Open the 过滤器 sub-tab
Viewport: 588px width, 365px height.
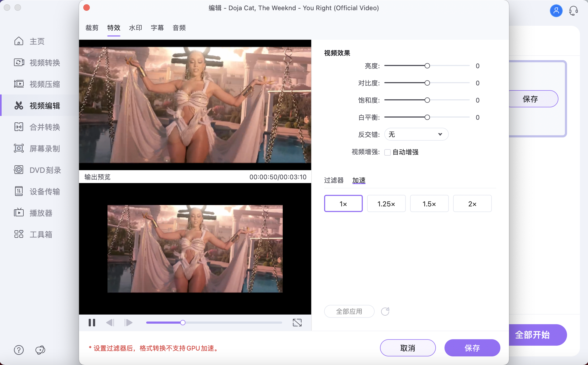[334, 180]
